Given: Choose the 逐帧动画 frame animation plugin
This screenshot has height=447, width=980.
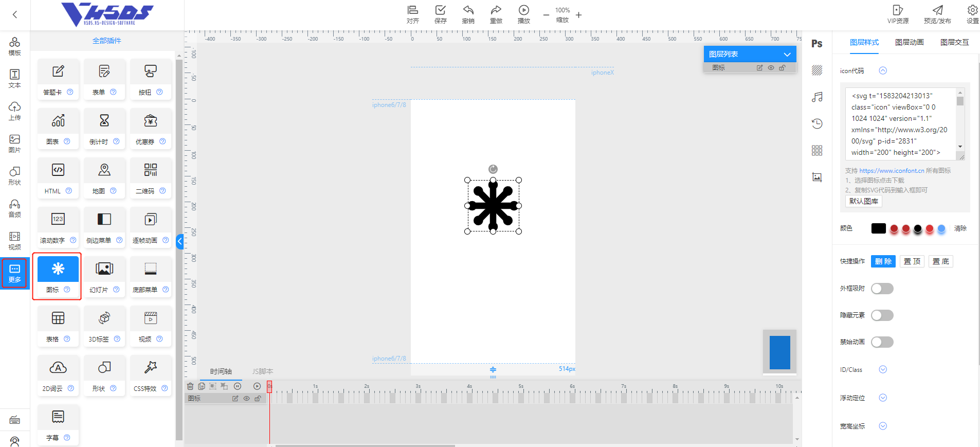Looking at the screenshot, I should coord(151,227).
